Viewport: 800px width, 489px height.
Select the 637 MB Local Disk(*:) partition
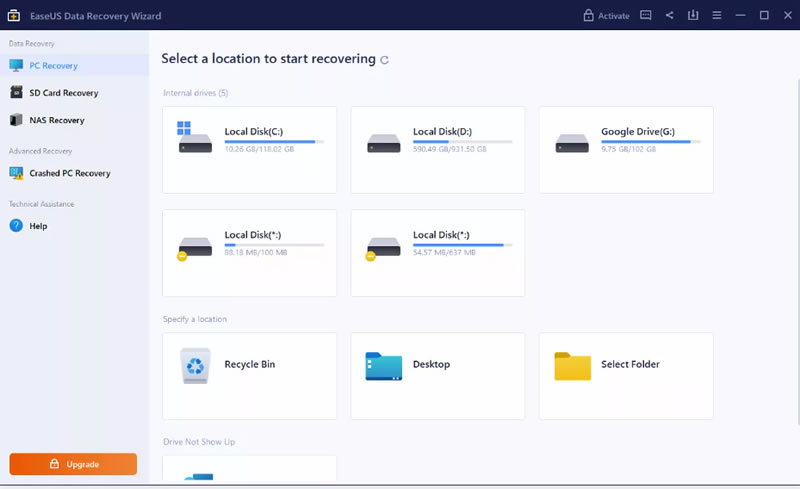click(x=438, y=253)
